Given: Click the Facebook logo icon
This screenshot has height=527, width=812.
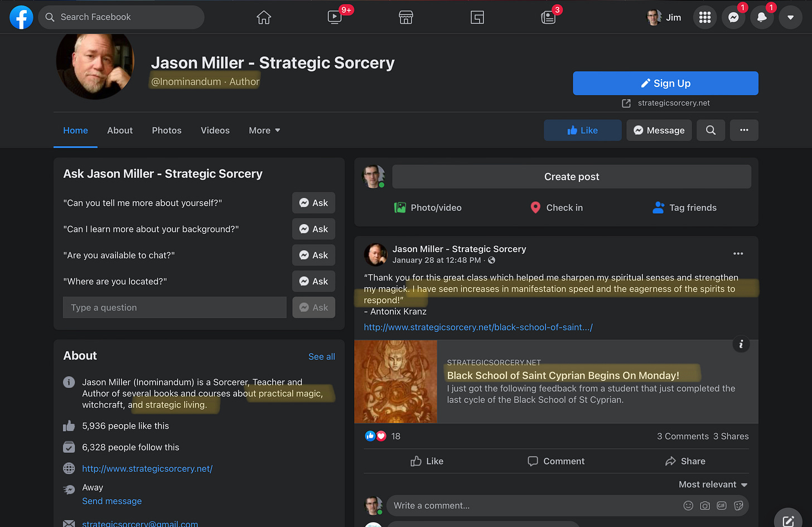Looking at the screenshot, I should 21,17.
